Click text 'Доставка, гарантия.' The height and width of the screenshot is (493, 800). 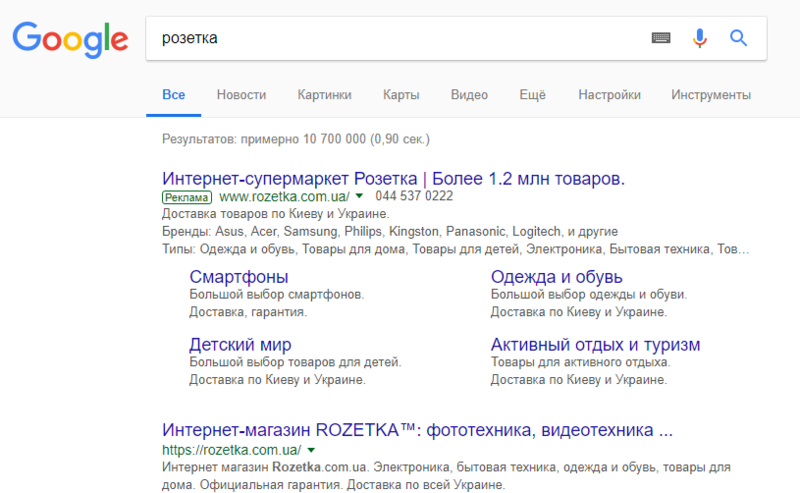point(248,312)
